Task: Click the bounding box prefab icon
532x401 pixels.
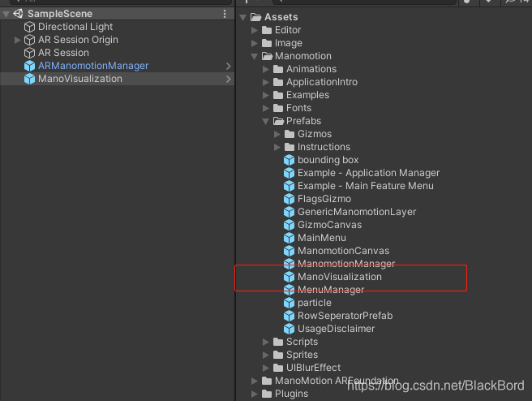Action: pyautogui.click(x=289, y=160)
